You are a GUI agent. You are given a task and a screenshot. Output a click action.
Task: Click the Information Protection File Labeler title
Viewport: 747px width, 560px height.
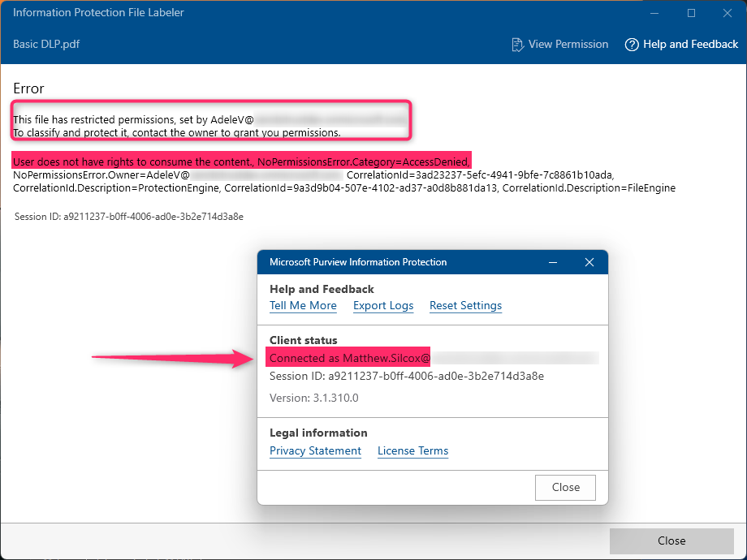[98, 13]
